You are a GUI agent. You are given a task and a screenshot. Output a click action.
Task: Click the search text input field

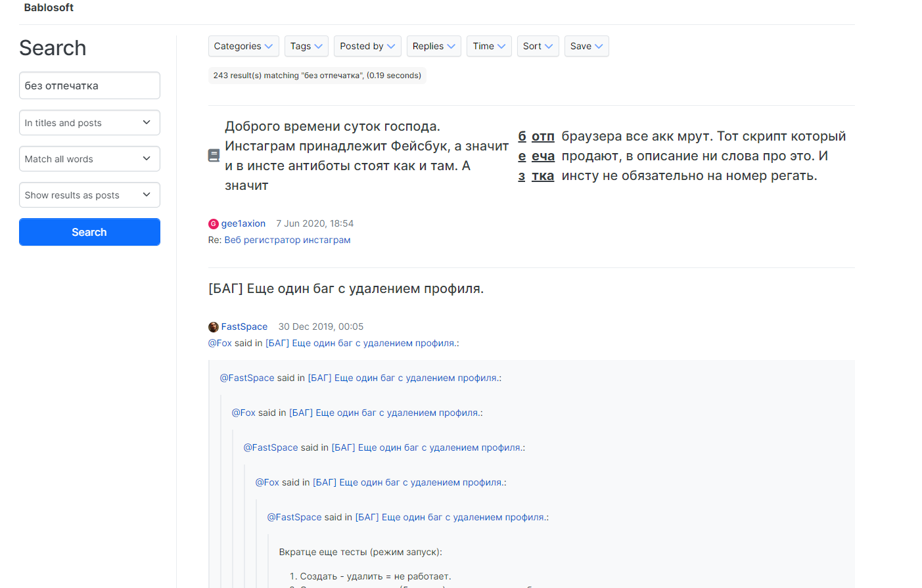point(89,85)
